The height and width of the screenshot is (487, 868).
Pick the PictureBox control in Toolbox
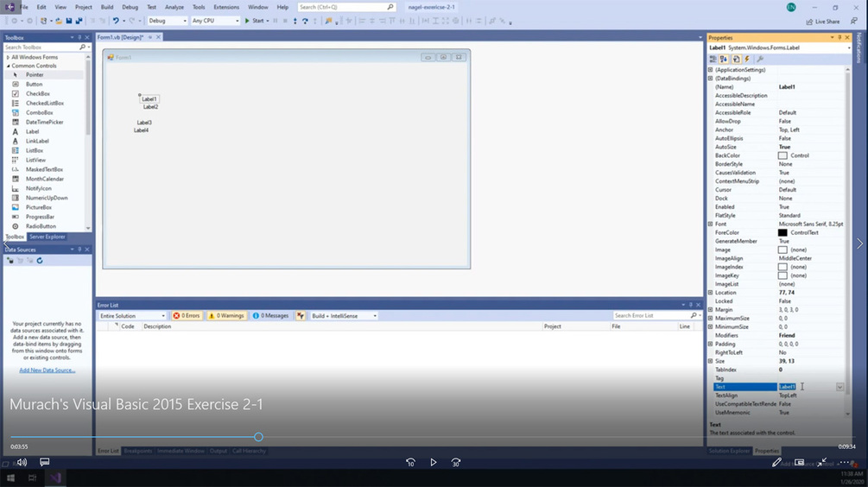coord(39,207)
